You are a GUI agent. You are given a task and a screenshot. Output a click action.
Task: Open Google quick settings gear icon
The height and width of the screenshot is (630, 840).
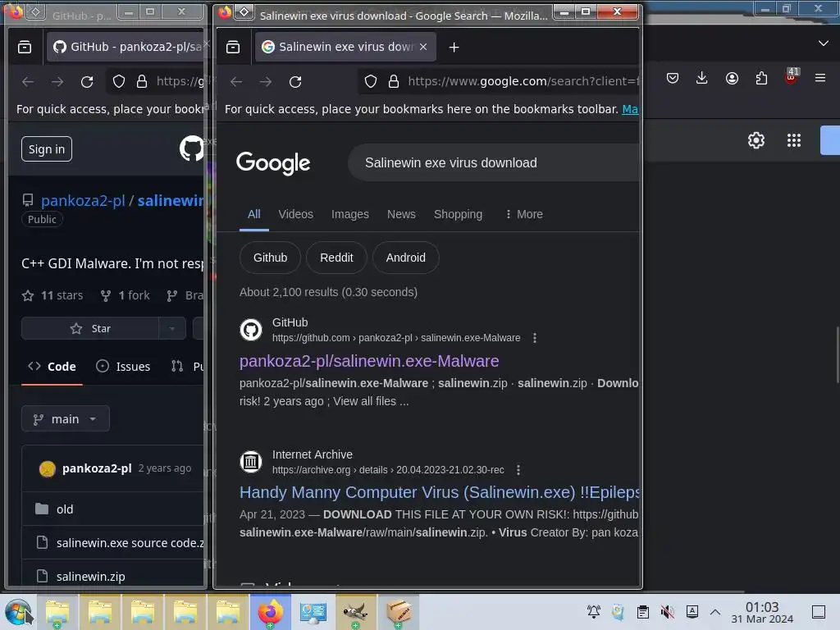coord(756,140)
